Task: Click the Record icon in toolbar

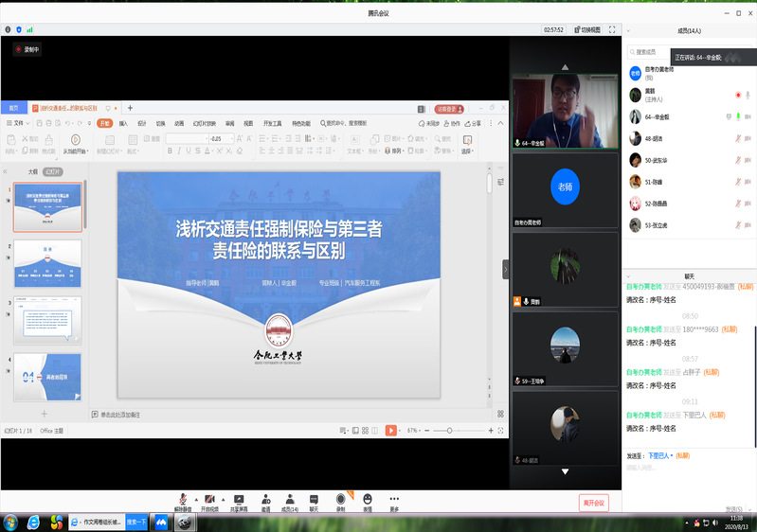Action: coord(340,500)
